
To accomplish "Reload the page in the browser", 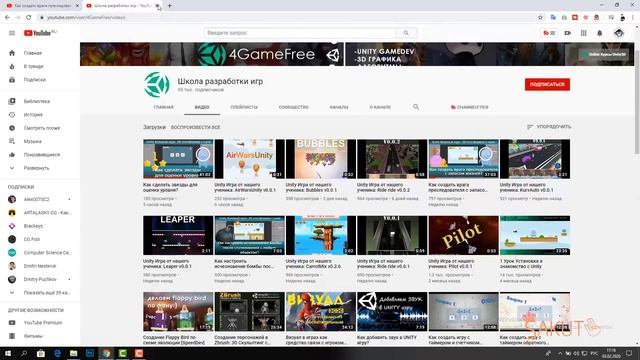I will click(x=29, y=18).
